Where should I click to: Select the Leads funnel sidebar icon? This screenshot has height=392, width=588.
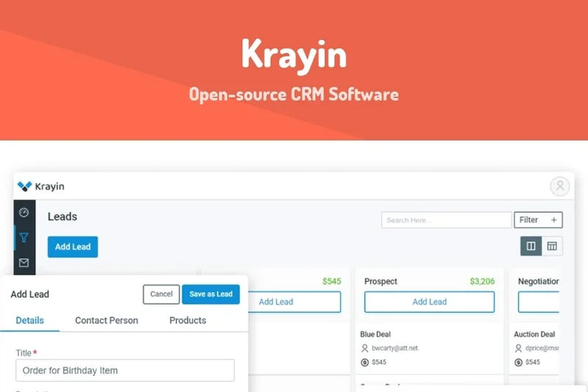coord(24,238)
